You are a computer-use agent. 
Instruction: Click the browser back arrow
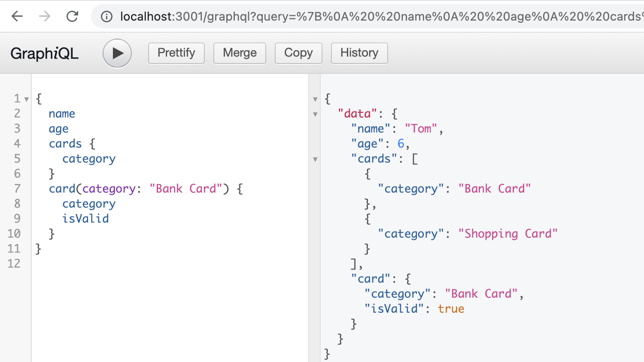16,16
